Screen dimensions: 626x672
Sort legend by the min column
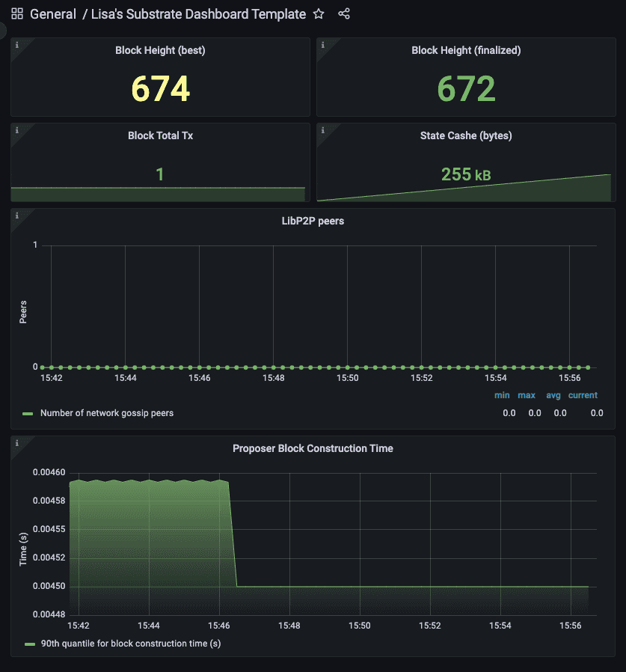coord(502,395)
